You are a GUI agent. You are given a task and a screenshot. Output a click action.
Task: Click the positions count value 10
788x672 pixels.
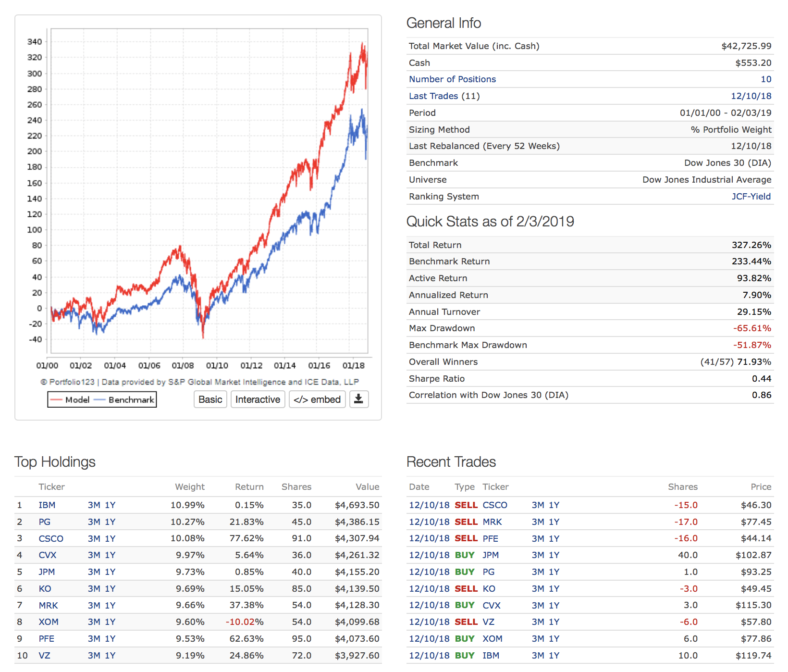click(x=765, y=79)
